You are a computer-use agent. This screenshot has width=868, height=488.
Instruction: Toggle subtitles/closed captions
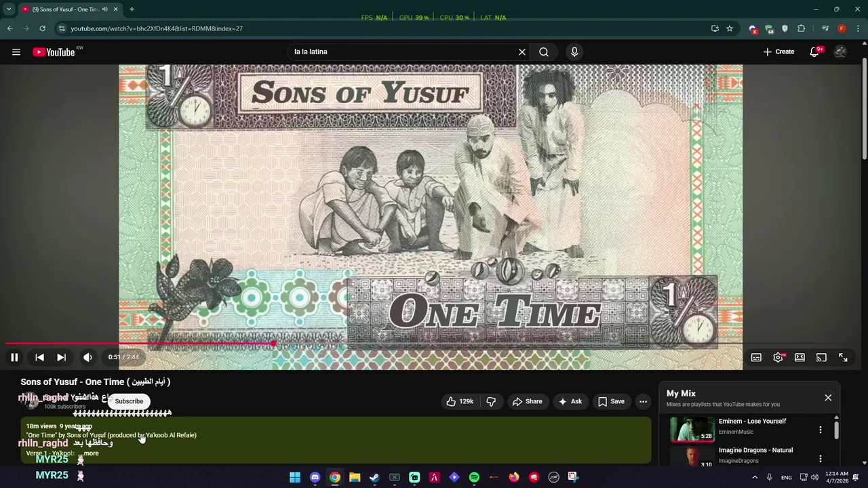click(x=756, y=357)
